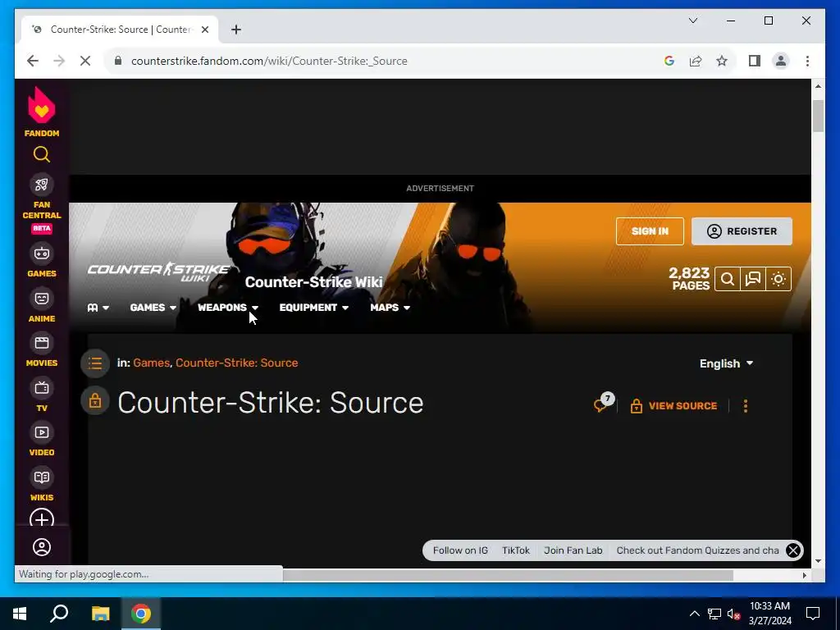Go back to previous page

tap(33, 61)
